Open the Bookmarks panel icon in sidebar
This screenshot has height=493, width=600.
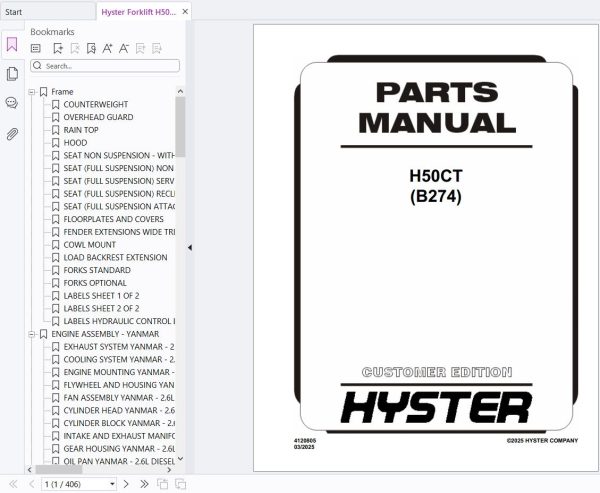coord(12,44)
